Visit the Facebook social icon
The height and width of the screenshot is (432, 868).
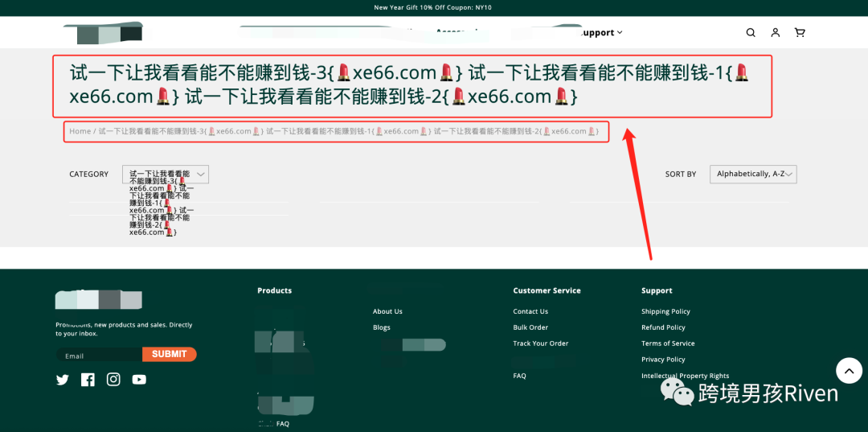pyautogui.click(x=88, y=380)
